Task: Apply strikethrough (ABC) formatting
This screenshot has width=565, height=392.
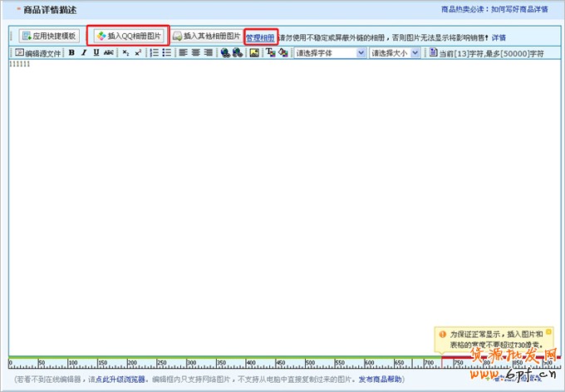Action: (x=109, y=52)
